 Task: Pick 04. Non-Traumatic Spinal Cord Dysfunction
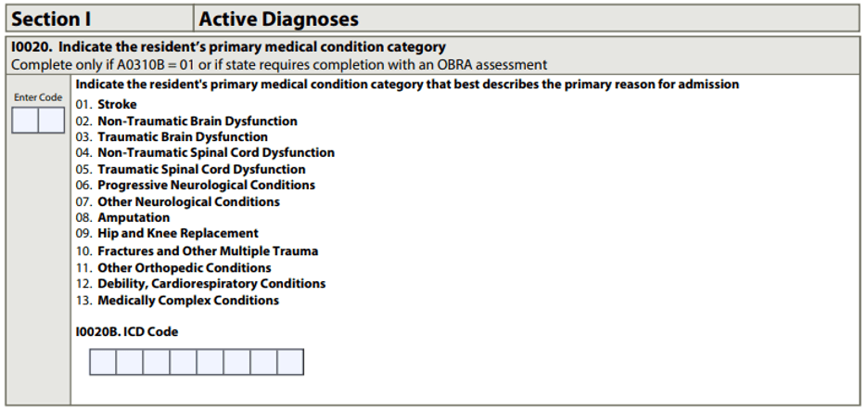(x=205, y=153)
